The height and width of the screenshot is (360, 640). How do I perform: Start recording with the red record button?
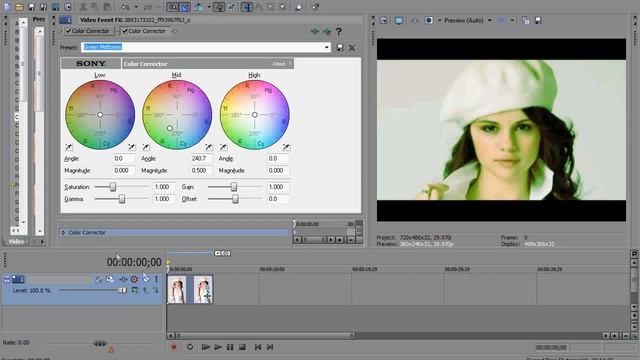(173, 347)
